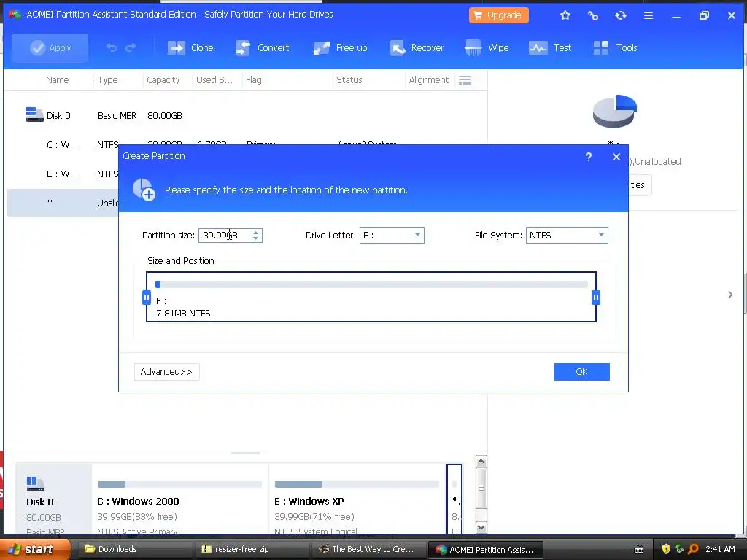
Task: Open the Windows Start menu
Action: pyautogui.click(x=35, y=549)
